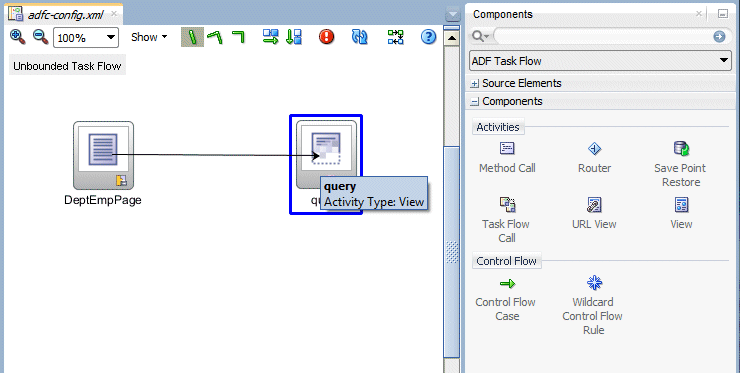Apply left-to-right diagram layout

(271, 37)
